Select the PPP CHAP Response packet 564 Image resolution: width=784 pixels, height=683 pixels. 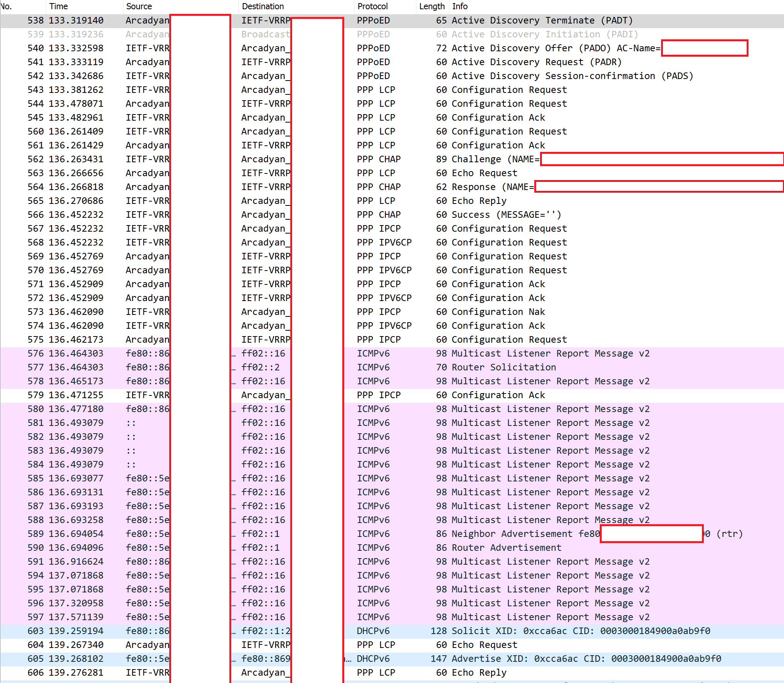click(x=385, y=187)
